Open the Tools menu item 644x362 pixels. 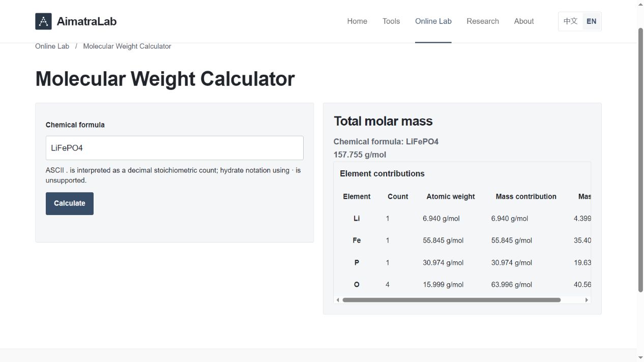pos(391,21)
